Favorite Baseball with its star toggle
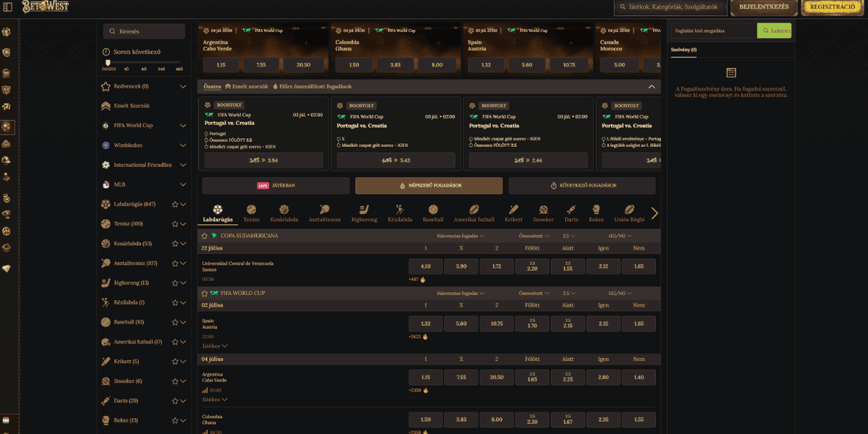This screenshot has width=868, height=434. click(x=174, y=322)
